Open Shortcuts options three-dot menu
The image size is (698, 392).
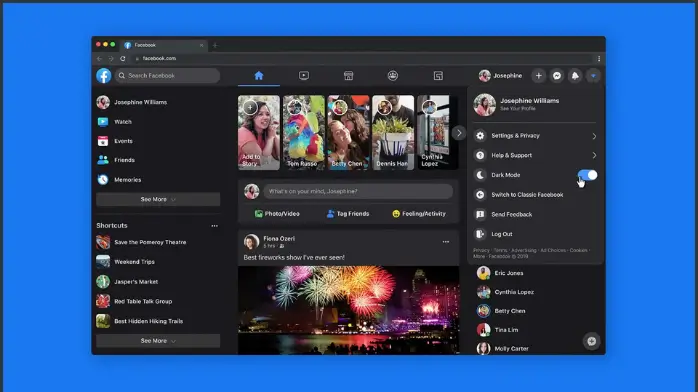(215, 226)
